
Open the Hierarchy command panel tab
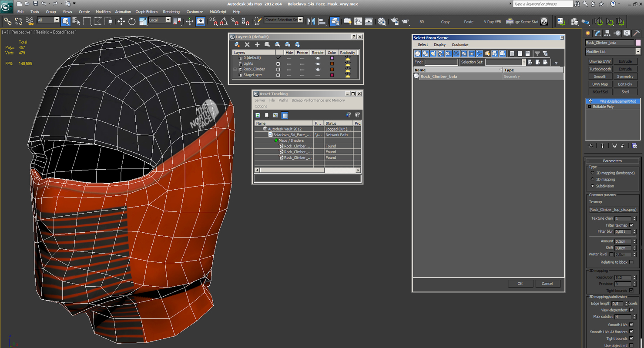coord(607,33)
